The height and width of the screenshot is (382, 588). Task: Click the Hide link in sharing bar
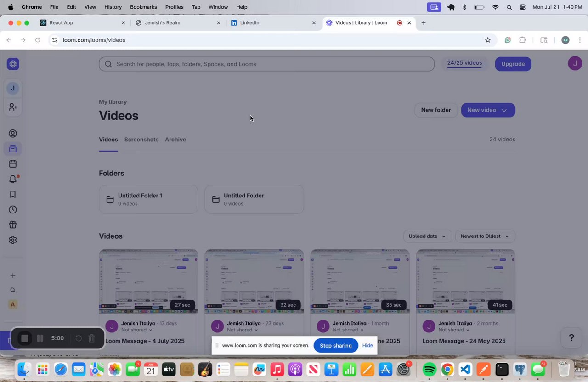[x=367, y=346]
